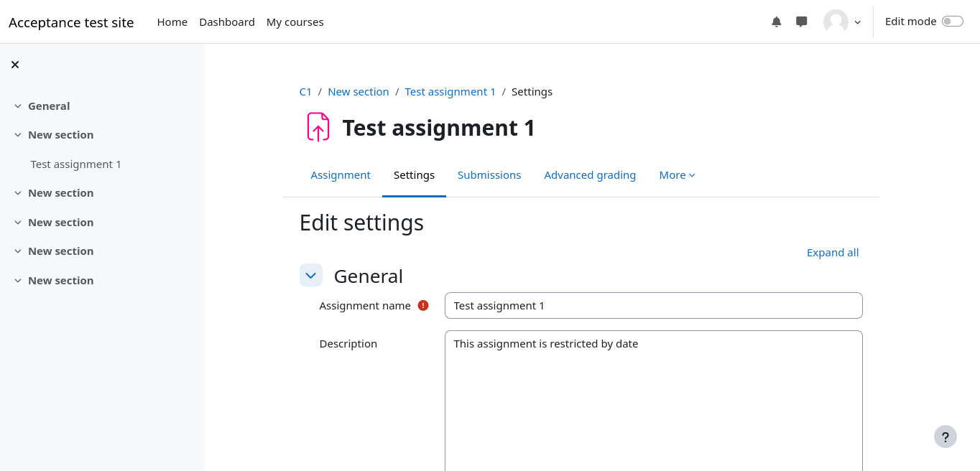Image resolution: width=980 pixels, height=471 pixels.
Task: Open the user menu dropdown arrow
Action: [x=857, y=22]
